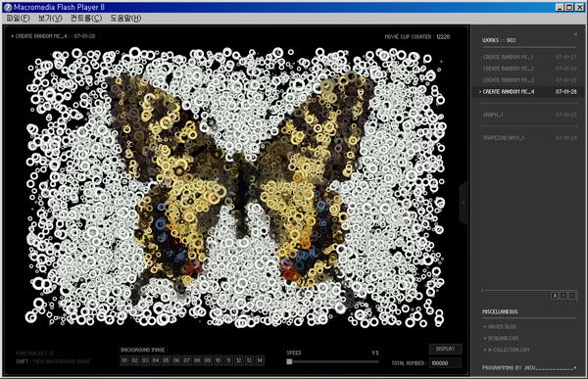Image resolution: width=588 pixels, height=379 pixels.
Task: Close the works side panel
Action: tap(575, 34)
